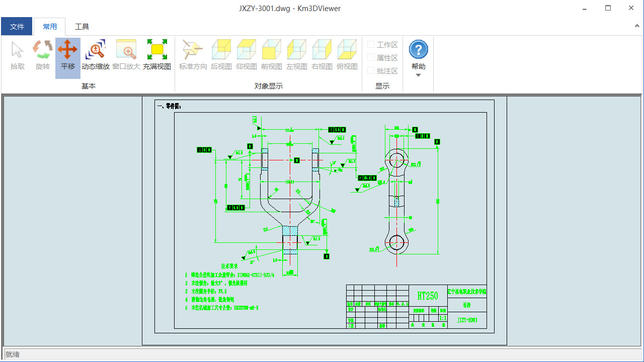Toggle the 批注区 annotation checkbox
The width and height of the screenshot is (644, 362).
(371, 70)
